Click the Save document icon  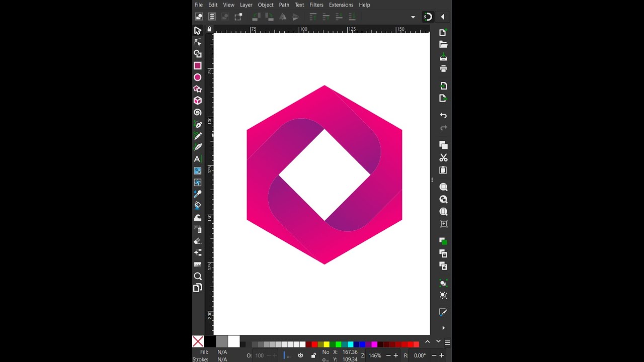(443, 57)
